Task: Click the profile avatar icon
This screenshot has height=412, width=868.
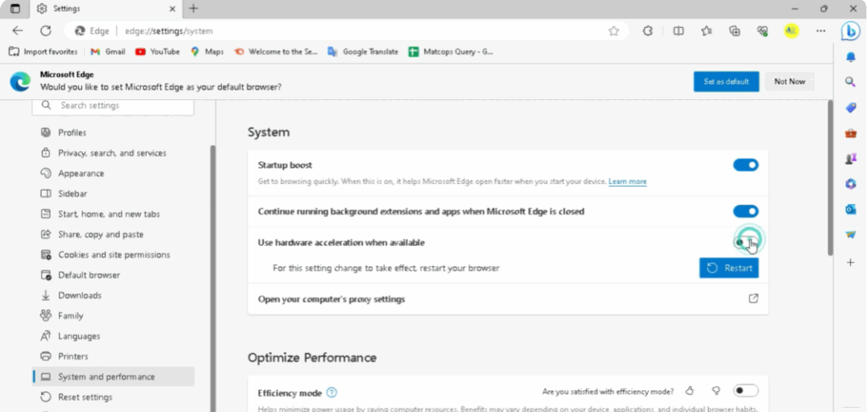Action: point(792,31)
